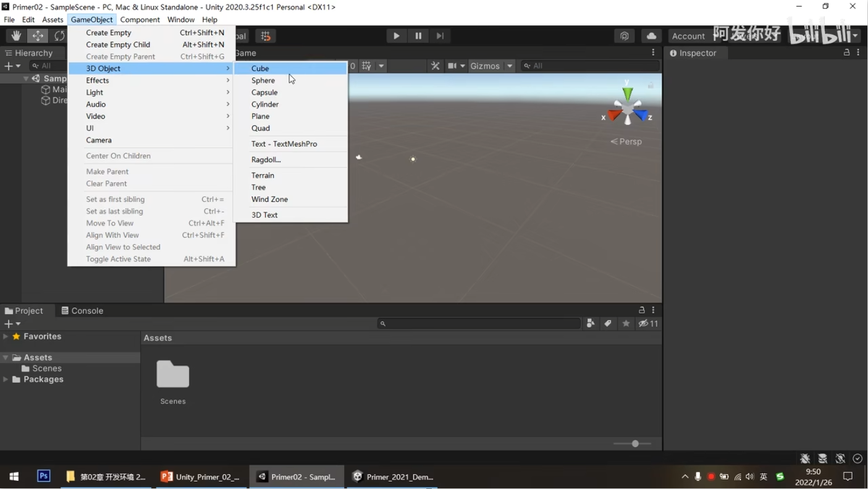Choose Text - TextMeshPro entry
The height and width of the screenshot is (489, 868).
coord(290,144)
